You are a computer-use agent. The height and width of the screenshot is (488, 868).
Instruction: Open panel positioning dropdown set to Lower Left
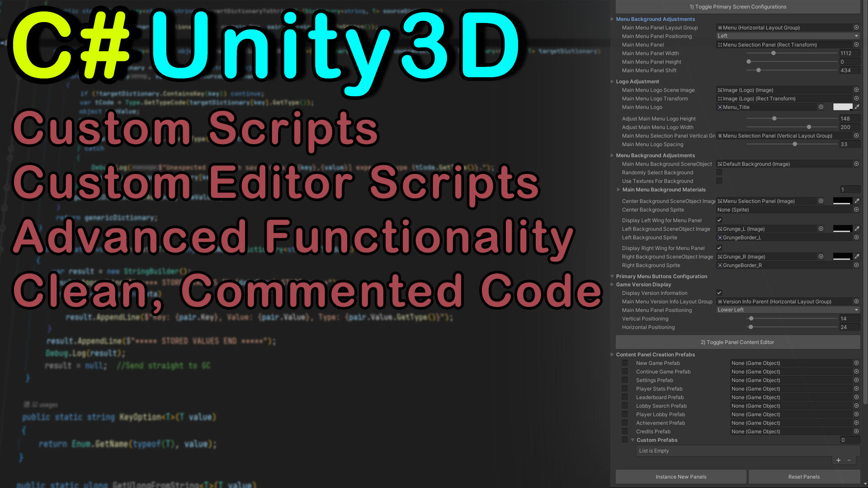click(x=788, y=310)
